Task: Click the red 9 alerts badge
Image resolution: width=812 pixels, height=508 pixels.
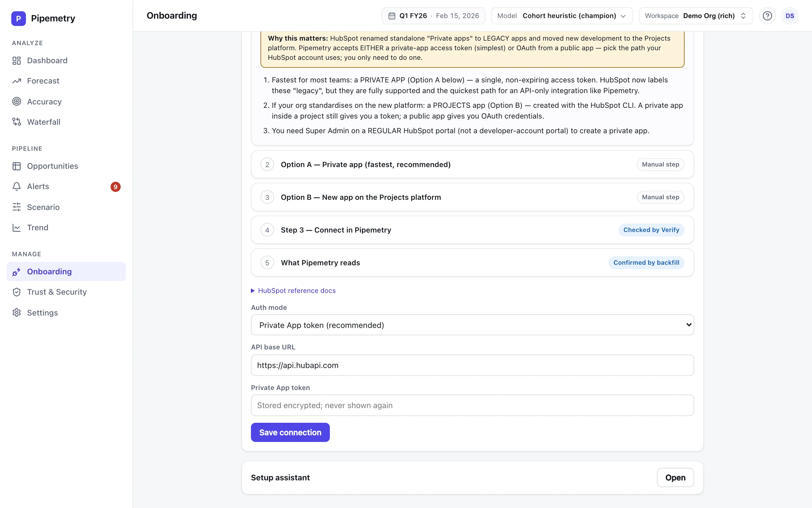Action: pos(115,187)
